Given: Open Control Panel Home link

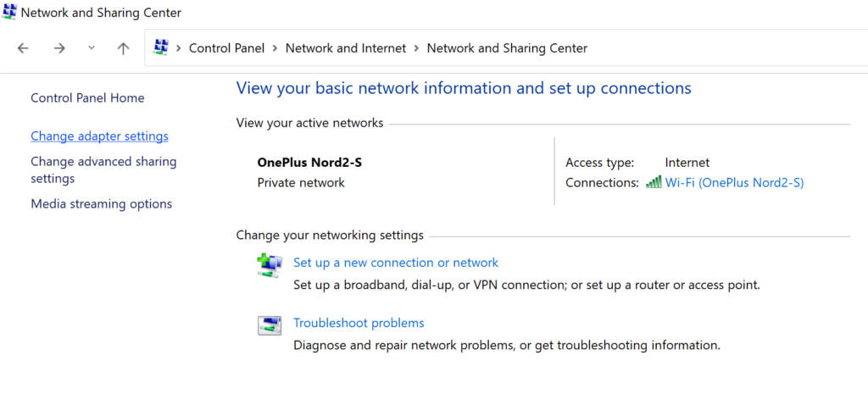Looking at the screenshot, I should pyautogui.click(x=87, y=98).
